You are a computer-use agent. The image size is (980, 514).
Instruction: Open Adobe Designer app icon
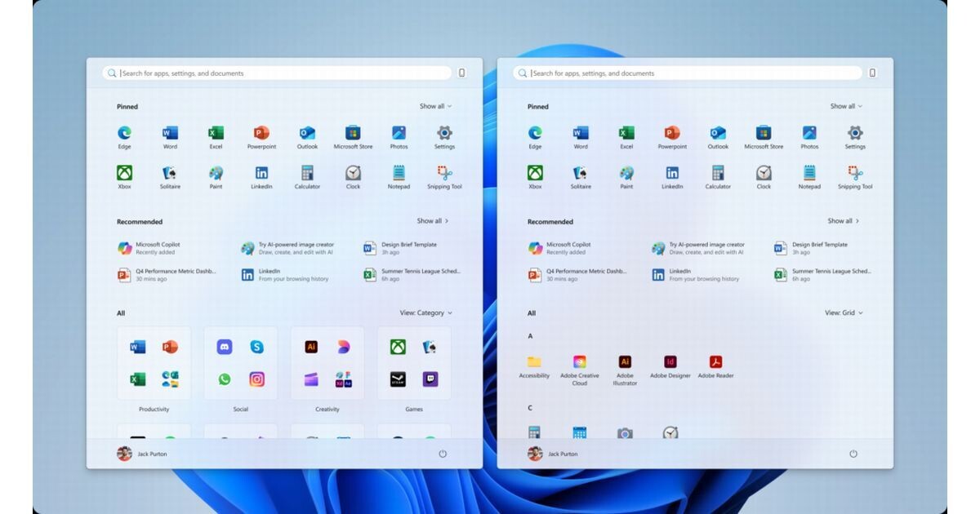coord(670,362)
